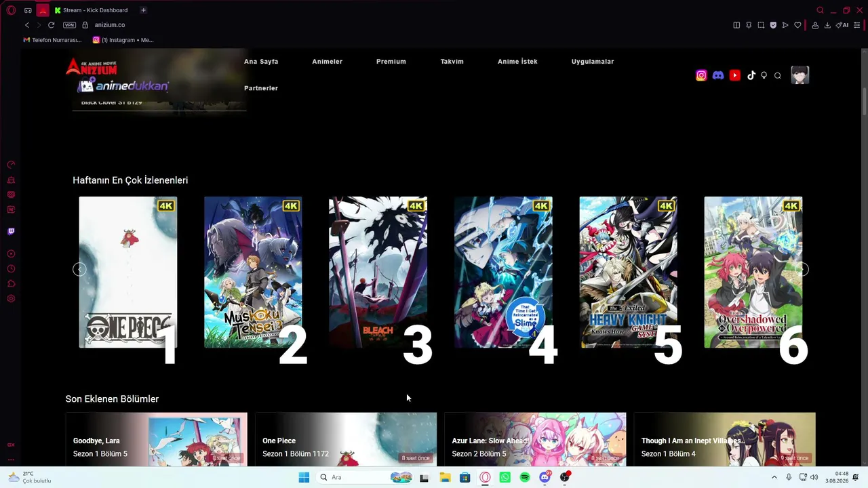Image resolution: width=868 pixels, height=488 pixels.
Task: Open the Telefon Numarası Gmail bookmark
Action: click(52, 40)
